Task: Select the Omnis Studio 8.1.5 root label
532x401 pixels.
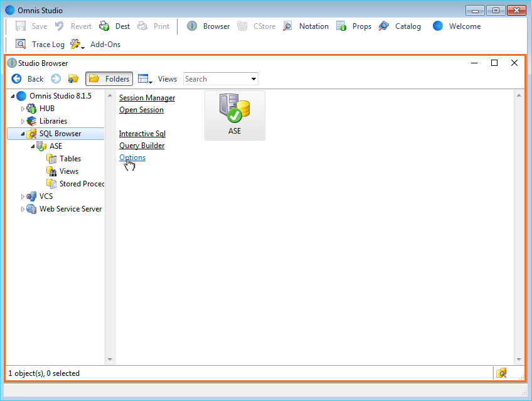Action: tap(60, 96)
